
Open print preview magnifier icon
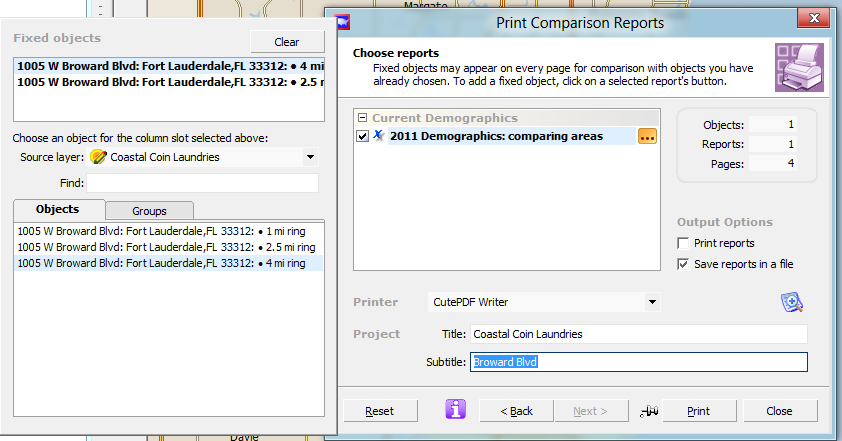tap(793, 303)
